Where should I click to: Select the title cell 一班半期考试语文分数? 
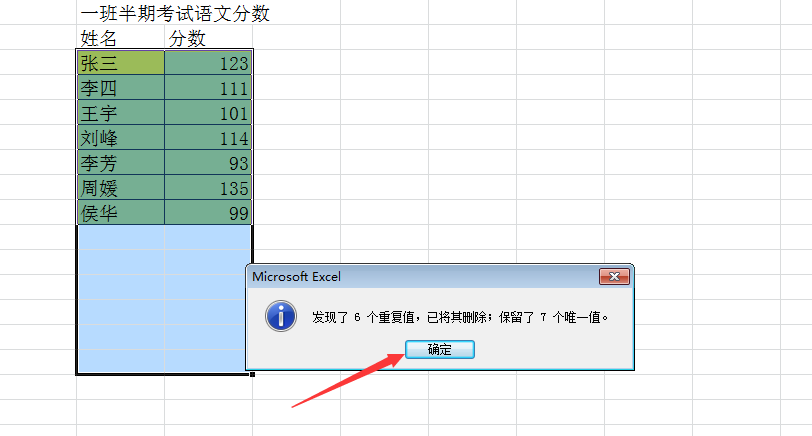pyautogui.click(x=175, y=13)
